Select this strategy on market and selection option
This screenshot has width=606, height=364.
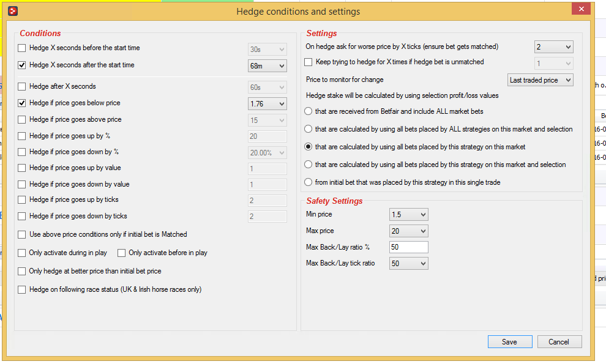pos(308,165)
